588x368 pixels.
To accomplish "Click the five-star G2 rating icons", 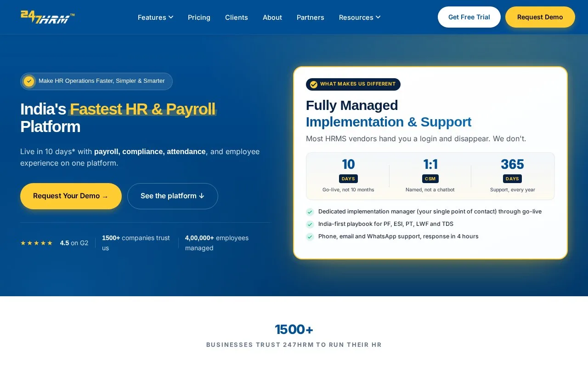I will point(37,243).
